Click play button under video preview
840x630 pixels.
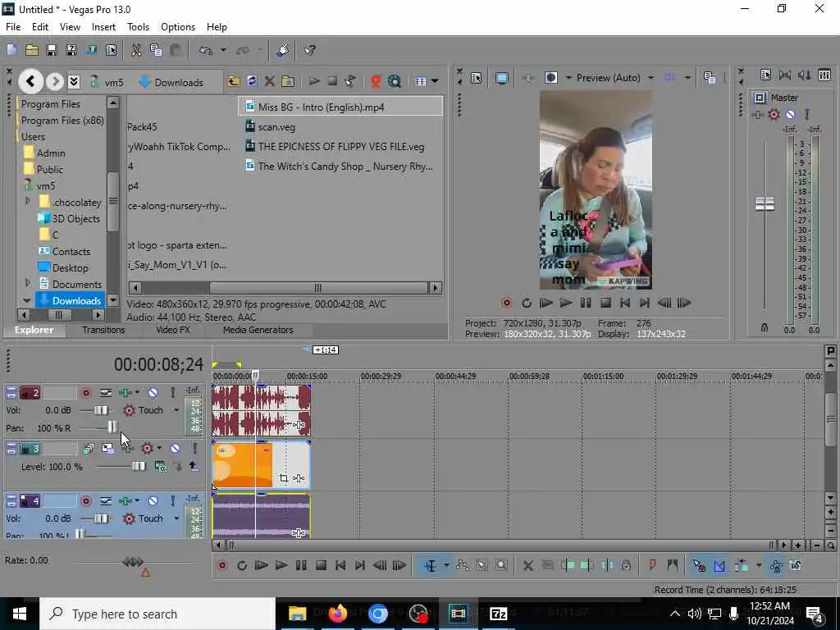coord(566,303)
